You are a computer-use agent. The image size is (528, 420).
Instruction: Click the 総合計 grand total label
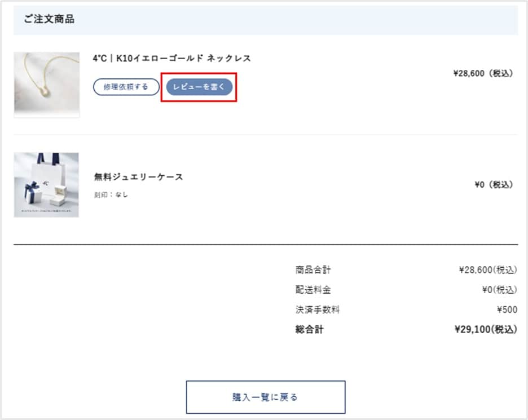tap(310, 329)
